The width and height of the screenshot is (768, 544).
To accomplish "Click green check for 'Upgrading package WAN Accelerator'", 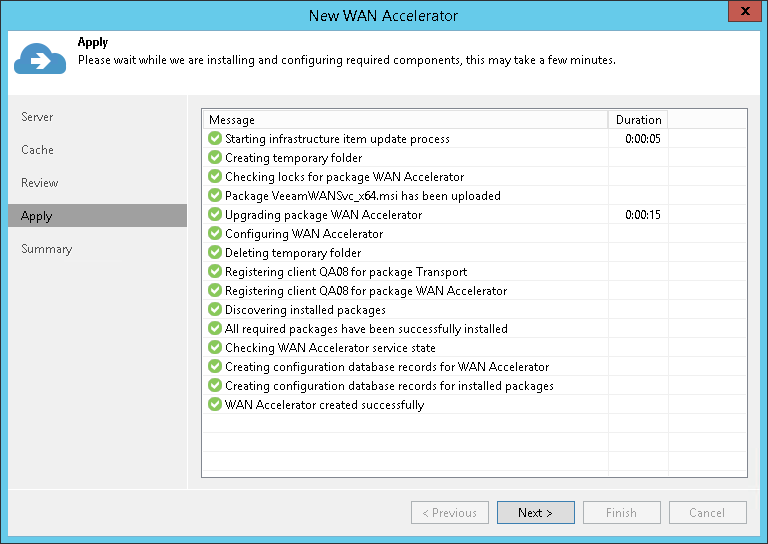I will click(x=214, y=215).
